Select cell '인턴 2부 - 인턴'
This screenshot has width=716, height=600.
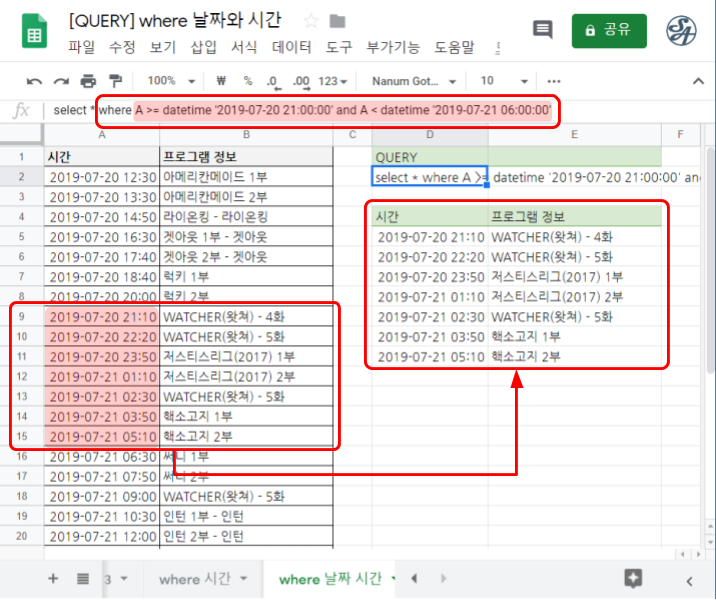click(x=246, y=536)
